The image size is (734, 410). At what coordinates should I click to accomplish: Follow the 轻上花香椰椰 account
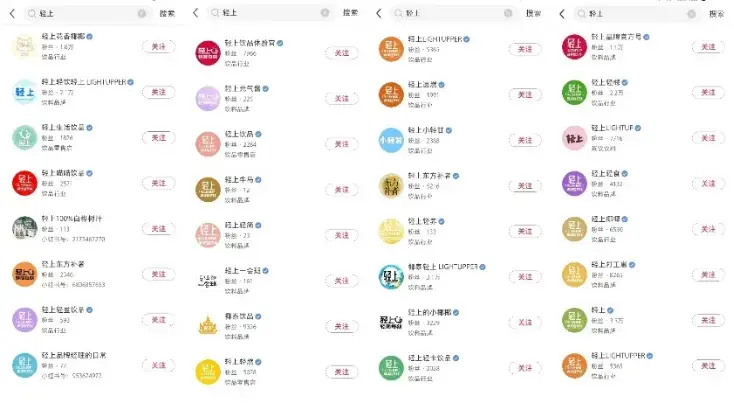pyautogui.click(x=159, y=46)
